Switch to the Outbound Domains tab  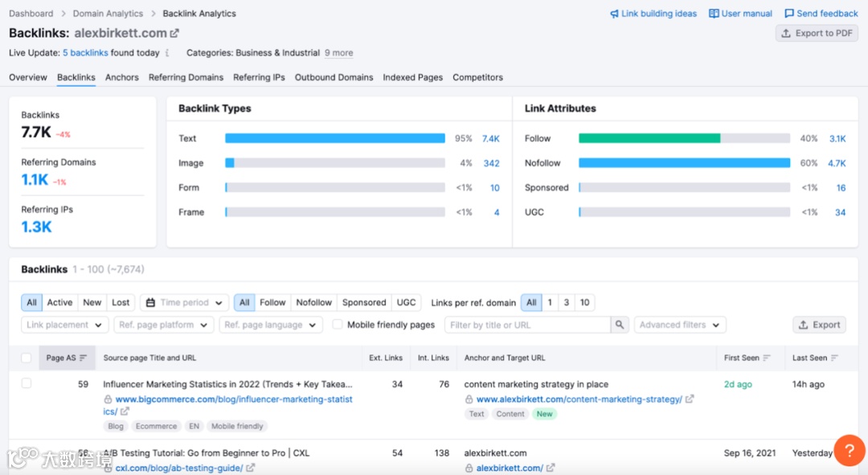pos(334,77)
